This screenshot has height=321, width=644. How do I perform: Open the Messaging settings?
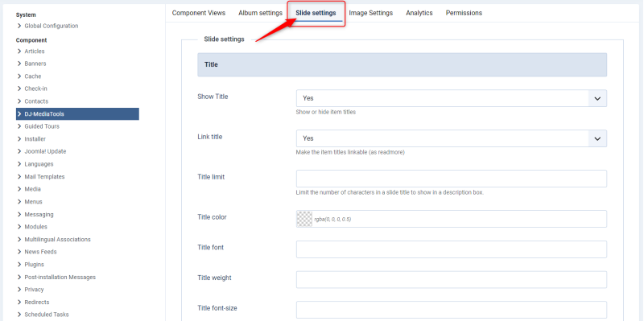(39, 215)
